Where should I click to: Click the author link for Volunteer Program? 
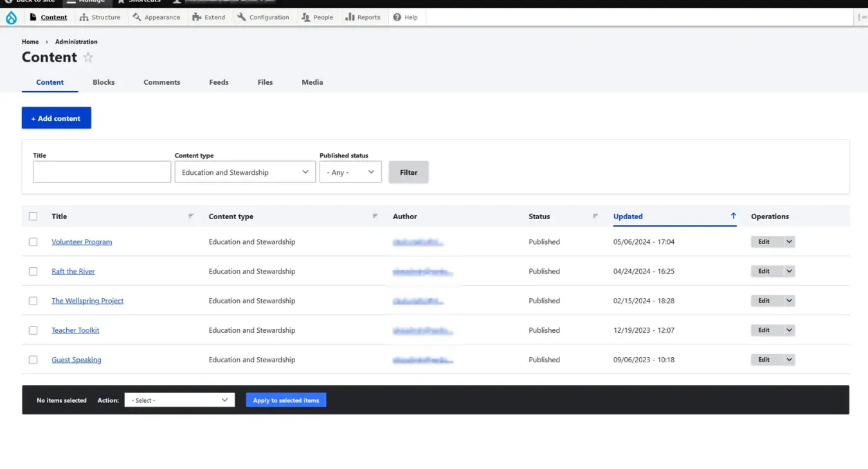tap(418, 242)
